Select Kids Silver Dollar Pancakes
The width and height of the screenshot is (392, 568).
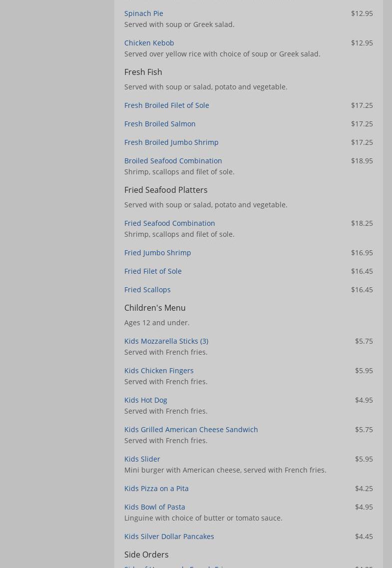tap(169, 536)
